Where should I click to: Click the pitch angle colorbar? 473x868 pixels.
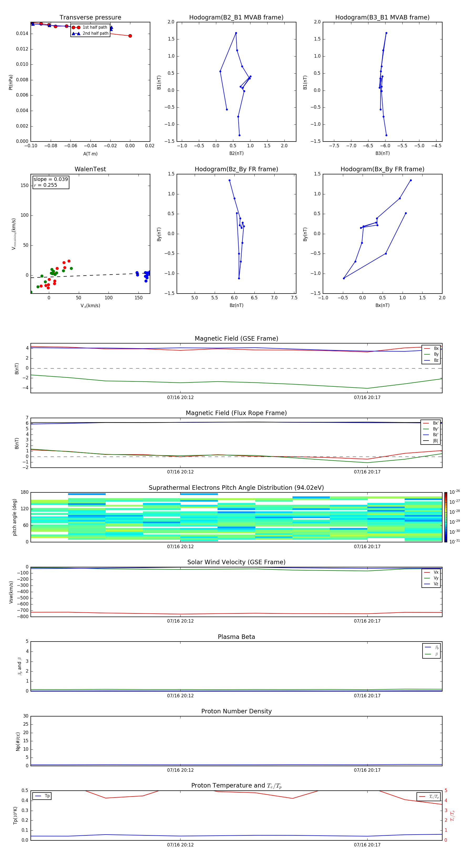tap(445, 517)
